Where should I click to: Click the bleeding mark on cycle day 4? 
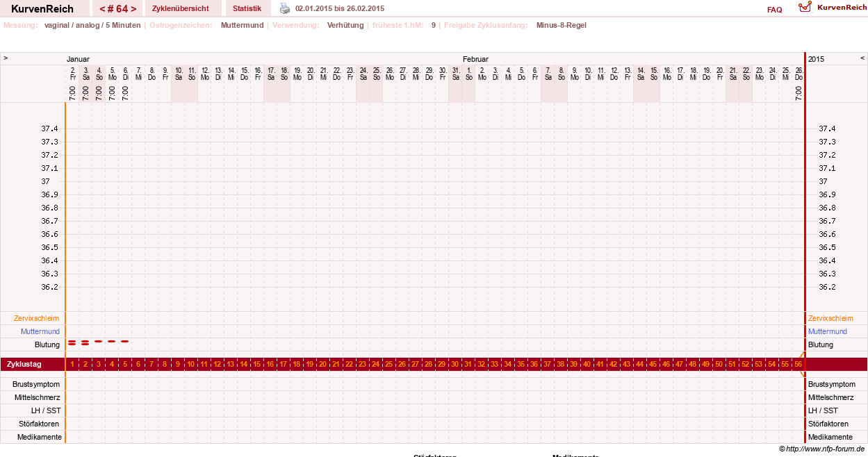coord(111,342)
